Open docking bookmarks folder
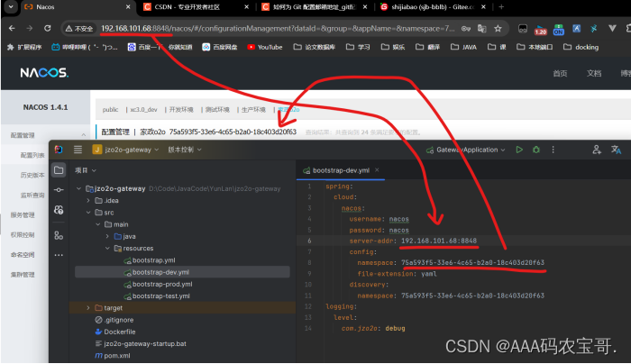 (x=581, y=47)
